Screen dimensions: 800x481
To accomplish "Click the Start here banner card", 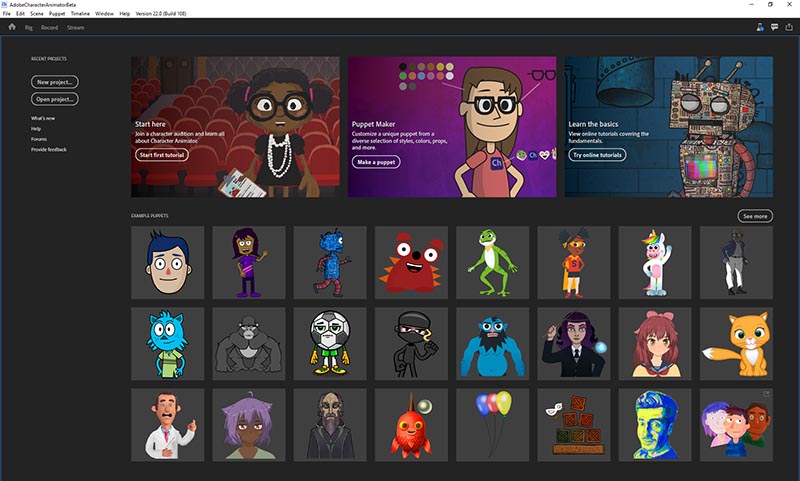I will tap(235, 126).
